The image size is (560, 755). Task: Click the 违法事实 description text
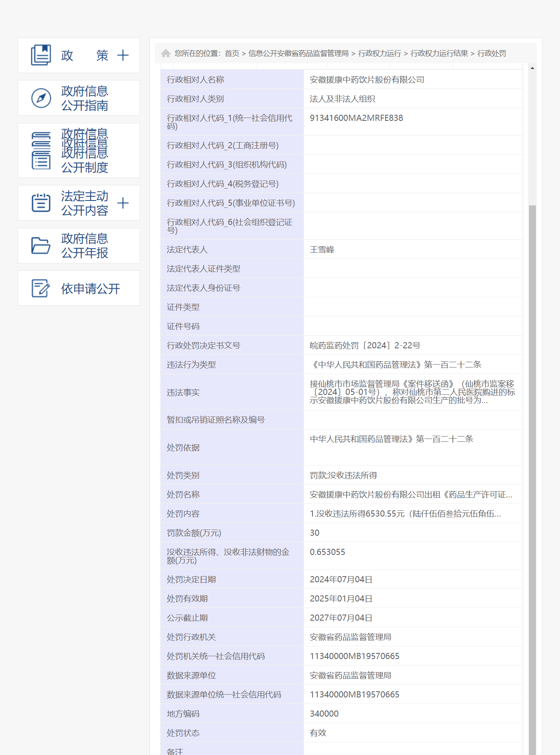pyautogui.click(x=413, y=392)
